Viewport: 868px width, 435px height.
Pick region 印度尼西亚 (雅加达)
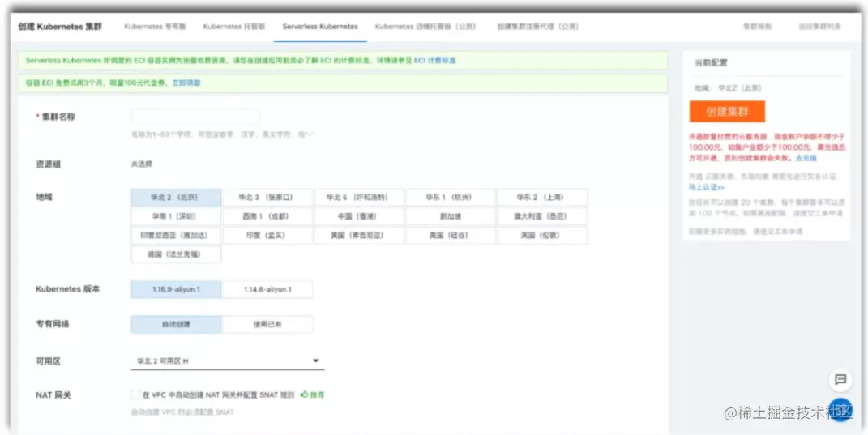point(176,235)
